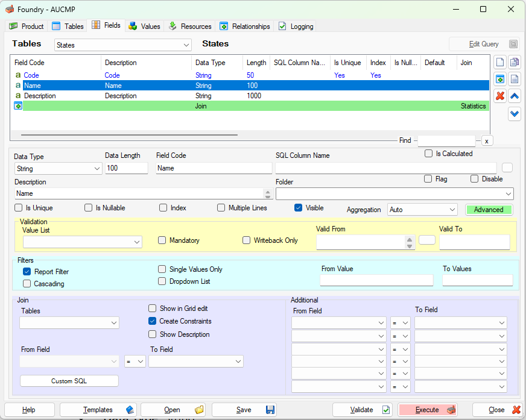526x420 pixels.
Task: Click the Statistics cell in the Join row
Action: [x=473, y=106]
